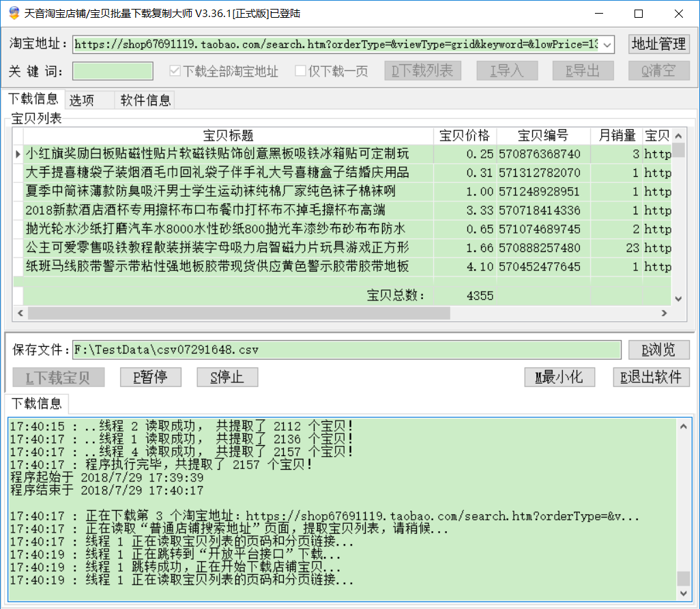Open the 软件信息 tab
This screenshot has height=609, width=700.
[145, 100]
